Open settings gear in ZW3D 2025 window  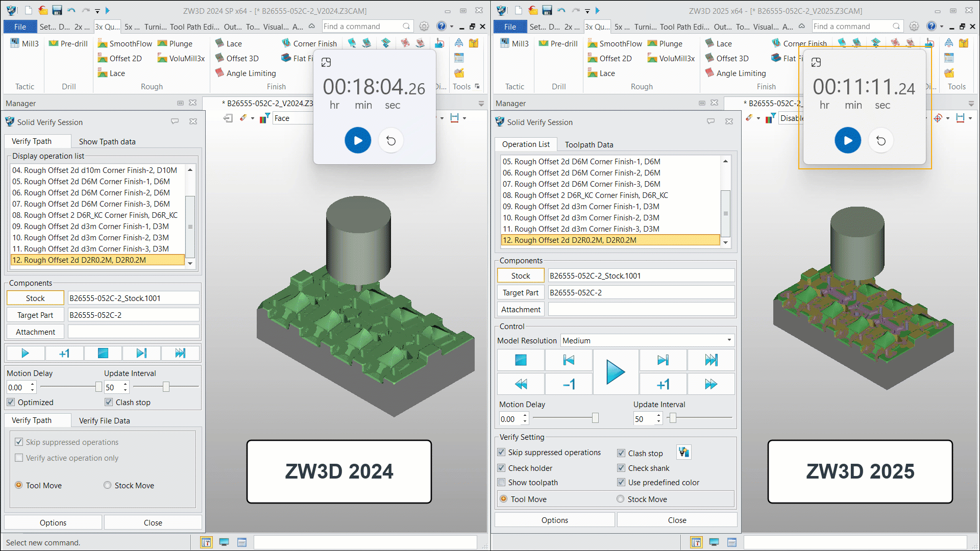click(x=914, y=26)
